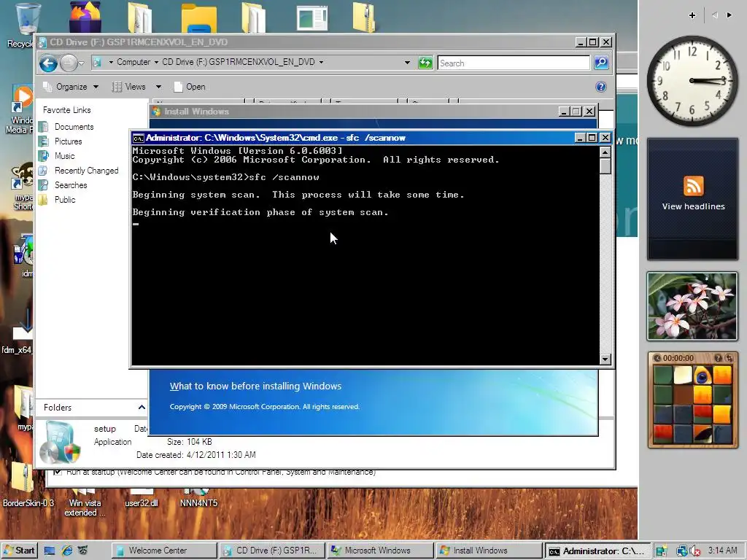The image size is (747, 560).
Task: Click the Search magnifier button in Explorer
Action: (601, 63)
